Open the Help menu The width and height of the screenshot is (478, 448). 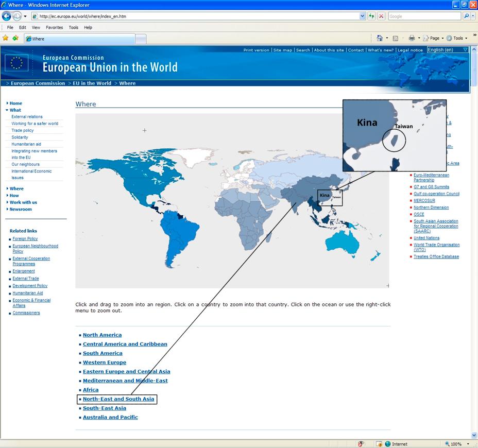pyautogui.click(x=88, y=27)
